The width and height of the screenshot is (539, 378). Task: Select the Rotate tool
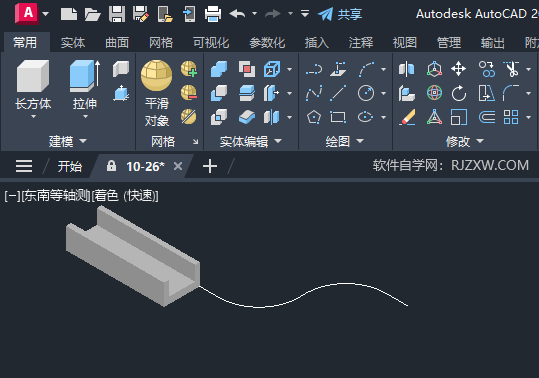pos(459,93)
